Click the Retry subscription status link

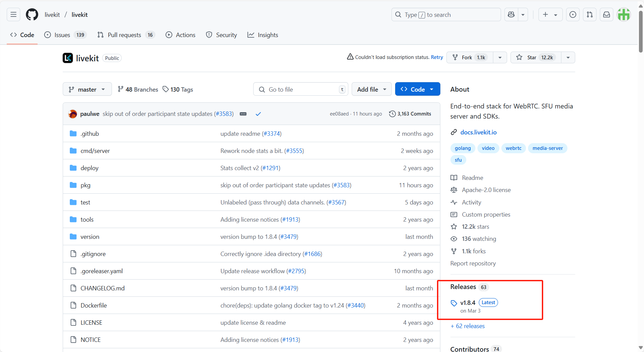pos(437,57)
